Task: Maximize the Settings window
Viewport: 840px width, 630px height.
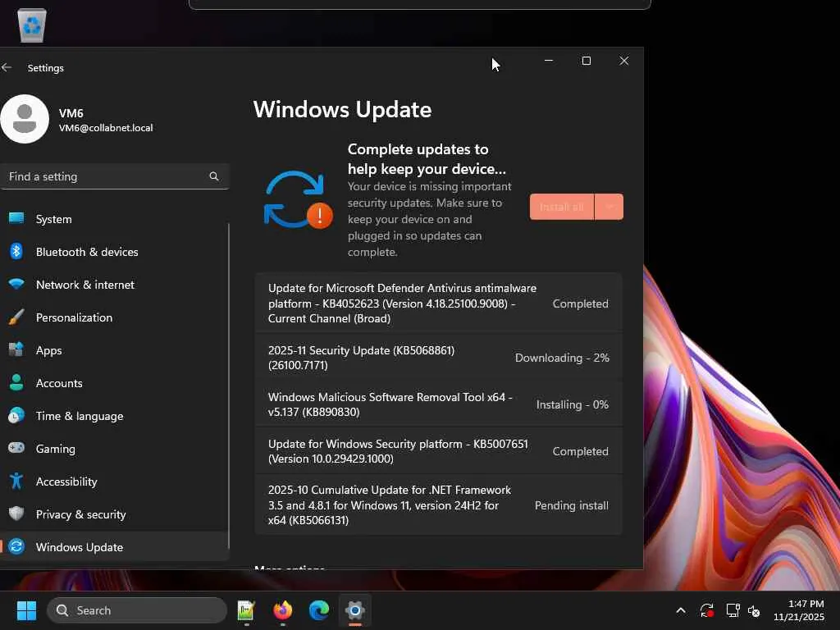Action: click(586, 61)
